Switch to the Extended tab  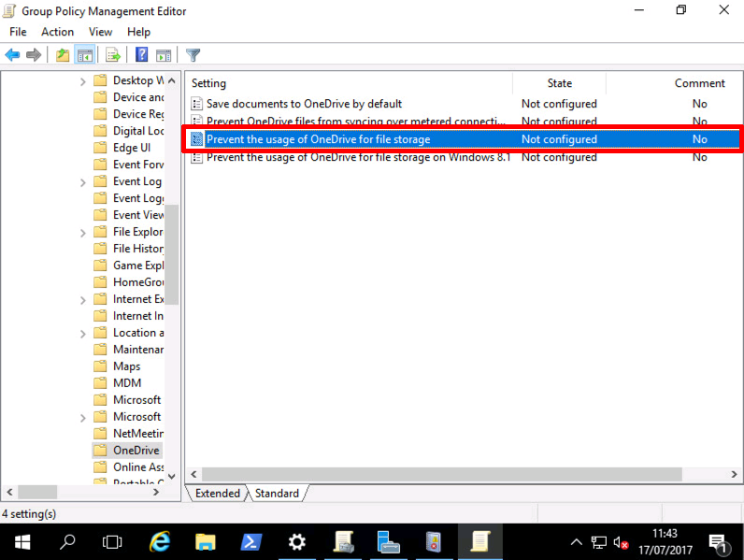click(x=218, y=493)
